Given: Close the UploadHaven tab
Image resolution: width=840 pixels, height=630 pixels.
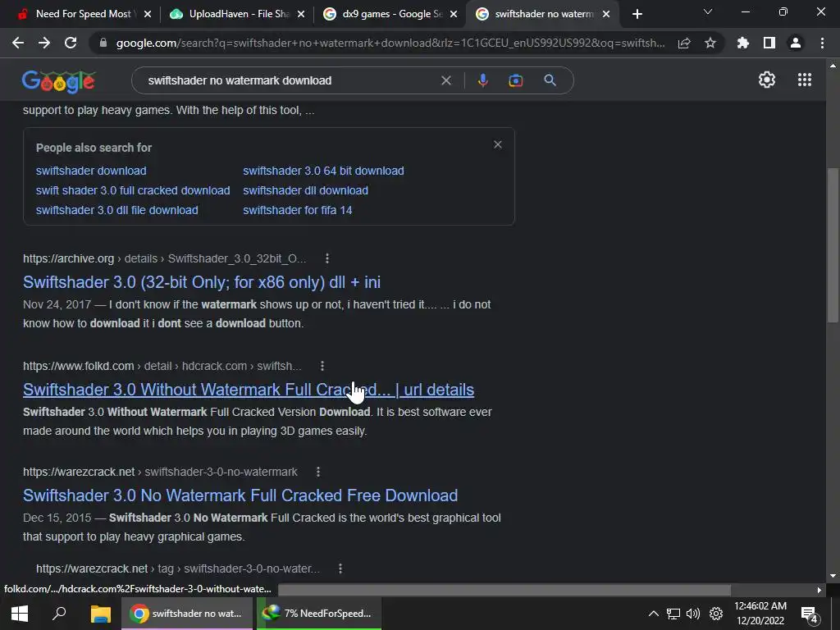Looking at the screenshot, I should (x=301, y=14).
